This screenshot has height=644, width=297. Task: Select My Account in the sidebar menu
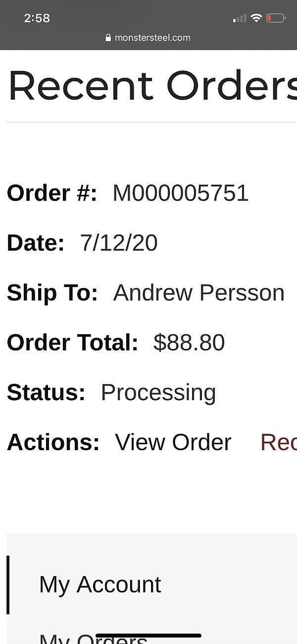tap(100, 585)
